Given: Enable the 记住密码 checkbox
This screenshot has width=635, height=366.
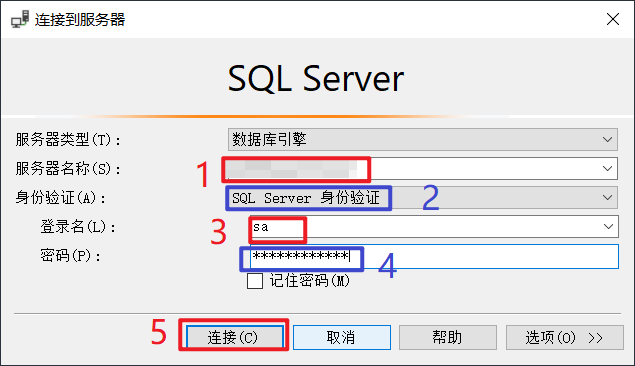Looking at the screenshot, I should tap(255, 281).
